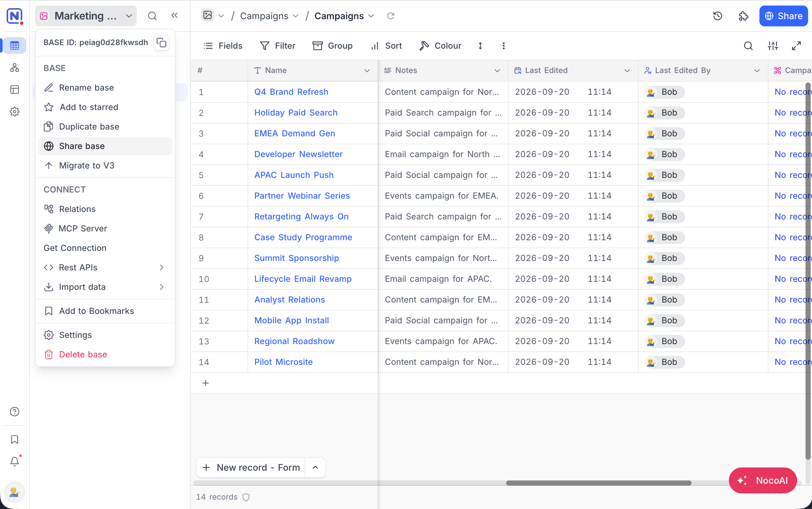Choose Add to Bookmarks
812x509 pixels.
coord(105,311)
